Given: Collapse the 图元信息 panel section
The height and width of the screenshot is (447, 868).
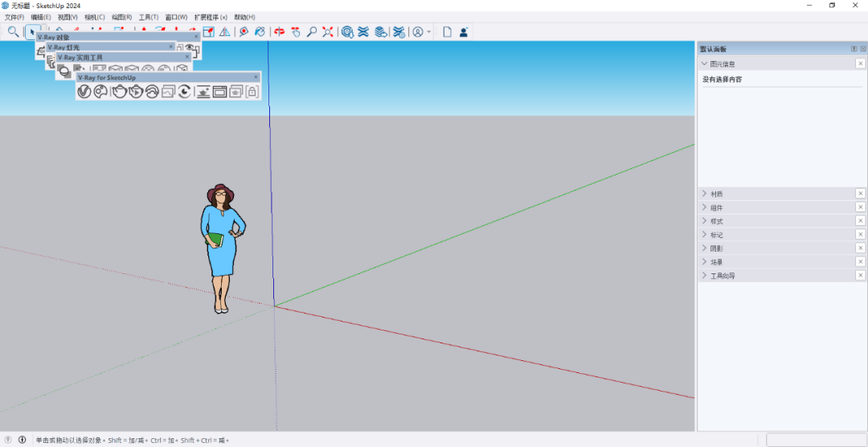Looking at the screenshot, I should (x=705, y=64).
